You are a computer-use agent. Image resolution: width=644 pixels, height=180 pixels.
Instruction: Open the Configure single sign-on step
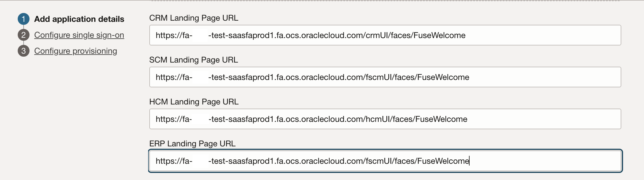(x=79, y=35)
